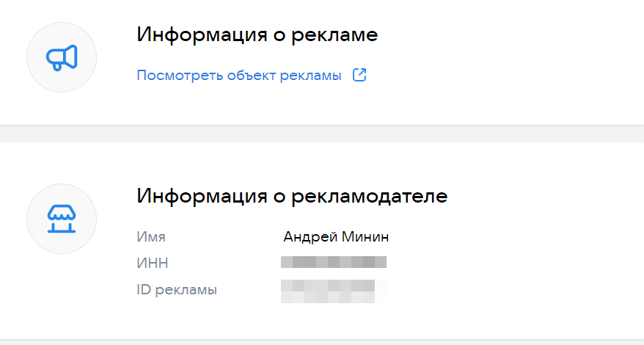Viewport: 644px width, 345px height.
Task: Click the 'Имя' field label
Action: click(151, 237)
